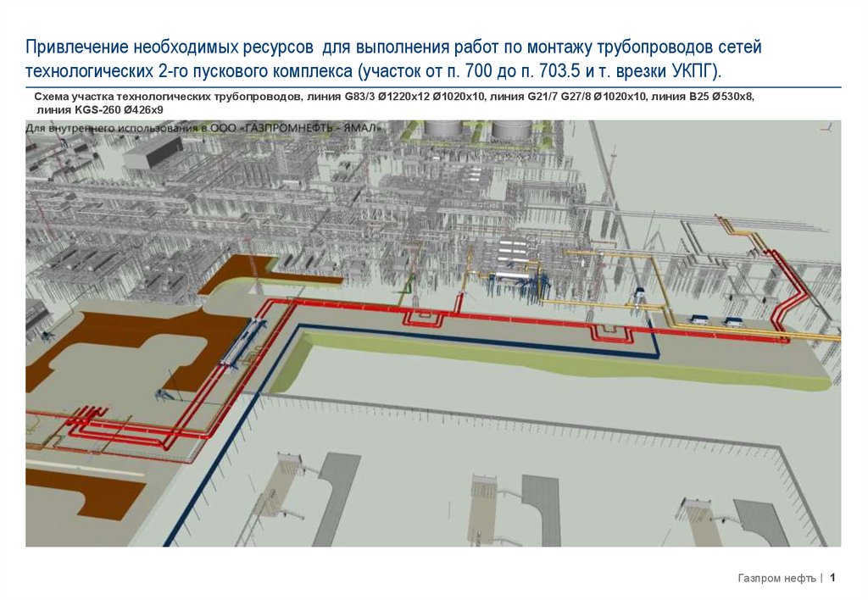Click the 3D pipeline scheme image

(x=433, y=334)
